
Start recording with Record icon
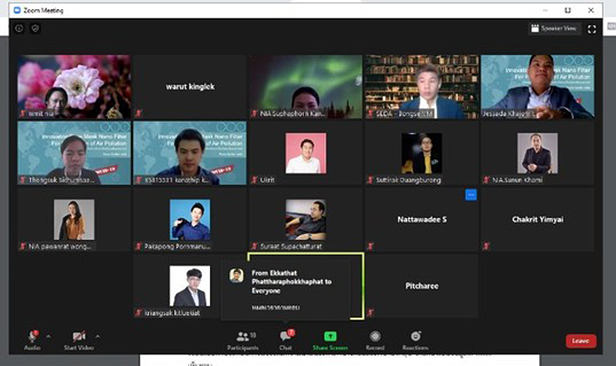tap(375, 340)
